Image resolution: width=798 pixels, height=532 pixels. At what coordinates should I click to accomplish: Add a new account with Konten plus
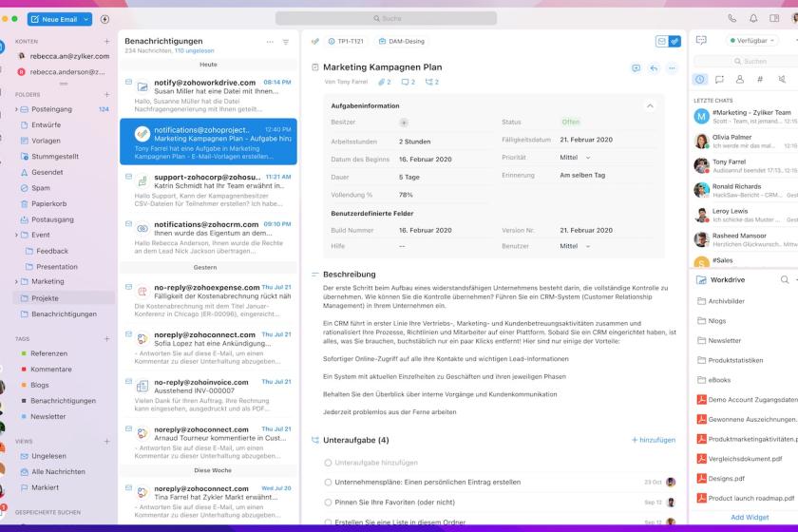pos(106,41)
